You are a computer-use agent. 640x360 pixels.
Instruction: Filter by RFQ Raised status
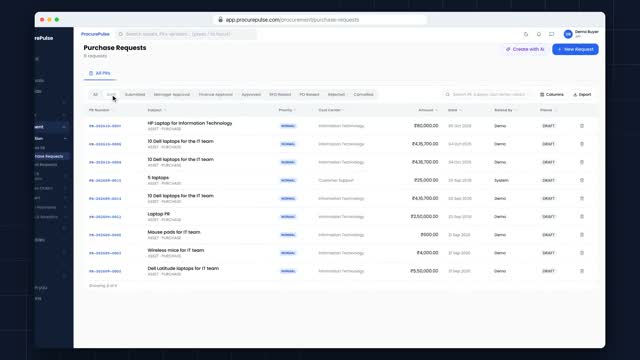pyautogui.click(x=280, y=95)
